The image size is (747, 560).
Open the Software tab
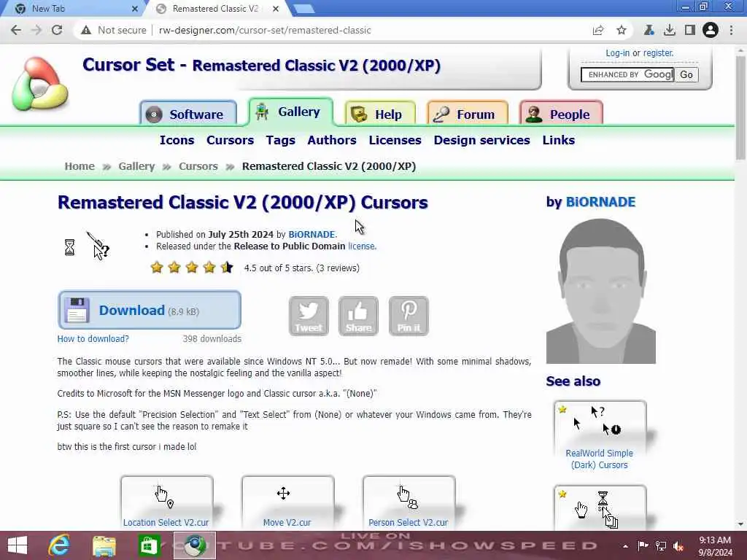pyautogui.click(x=188, y=114)
